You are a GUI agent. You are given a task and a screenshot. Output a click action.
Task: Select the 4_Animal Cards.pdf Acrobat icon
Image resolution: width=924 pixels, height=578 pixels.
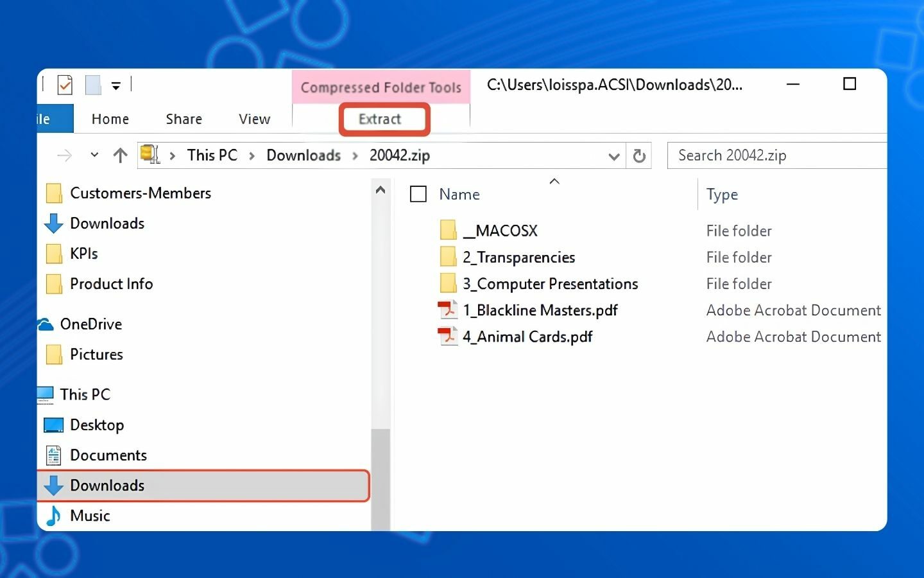(447, 337)
